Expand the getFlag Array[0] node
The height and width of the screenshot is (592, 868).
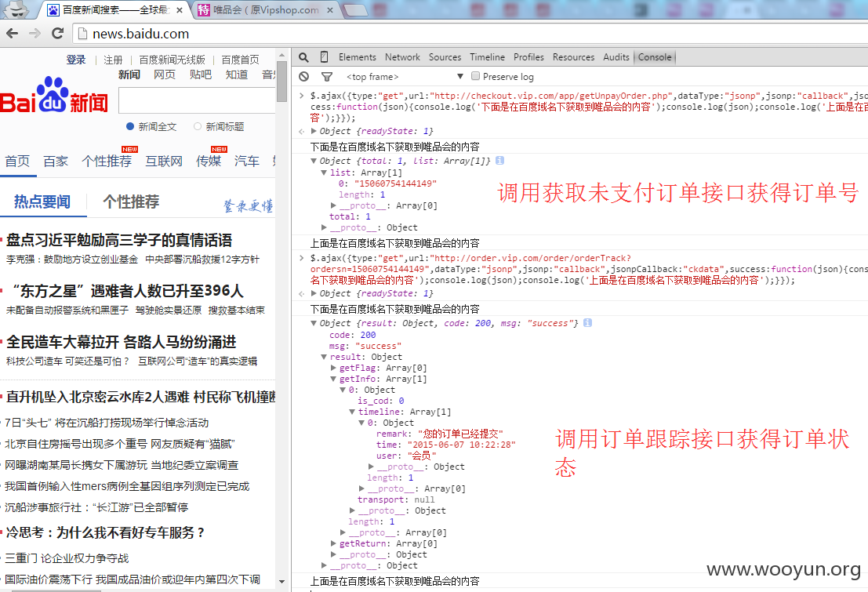[x=333, y=368]
